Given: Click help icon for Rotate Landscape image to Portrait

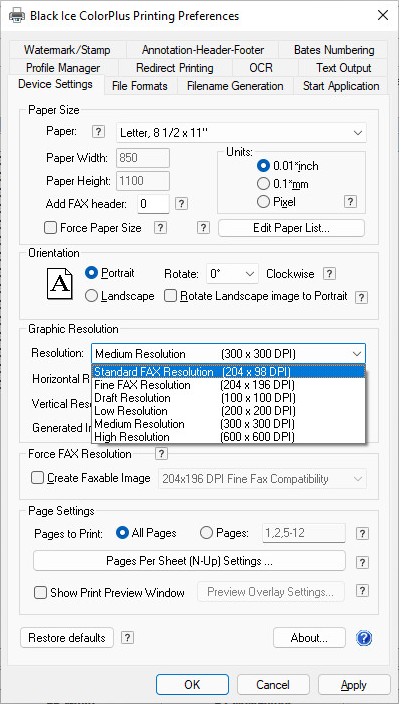Looking at the screenshot, I should (x=361, y=297).
